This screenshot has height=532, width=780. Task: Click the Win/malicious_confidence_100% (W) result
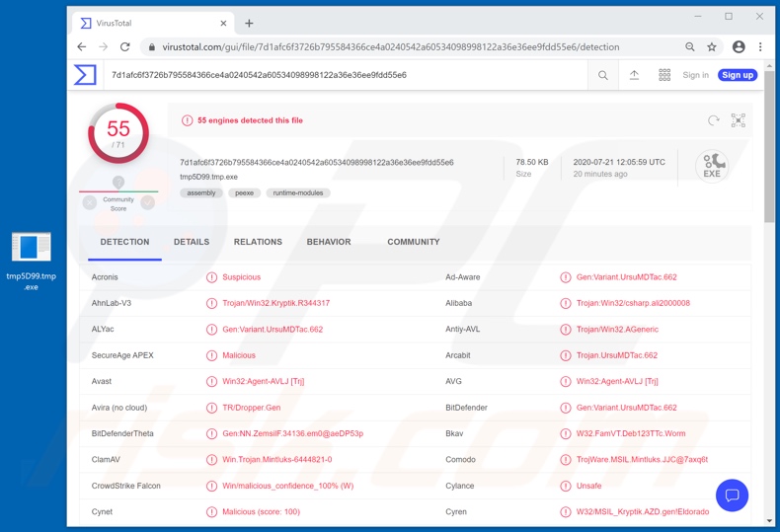click(288, 486)
